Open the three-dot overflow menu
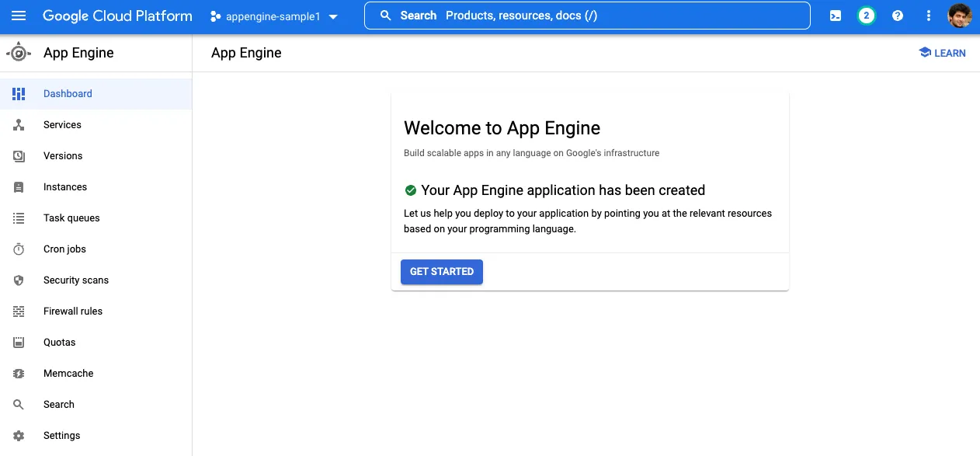The image size is (980, 456). [928, 16]
